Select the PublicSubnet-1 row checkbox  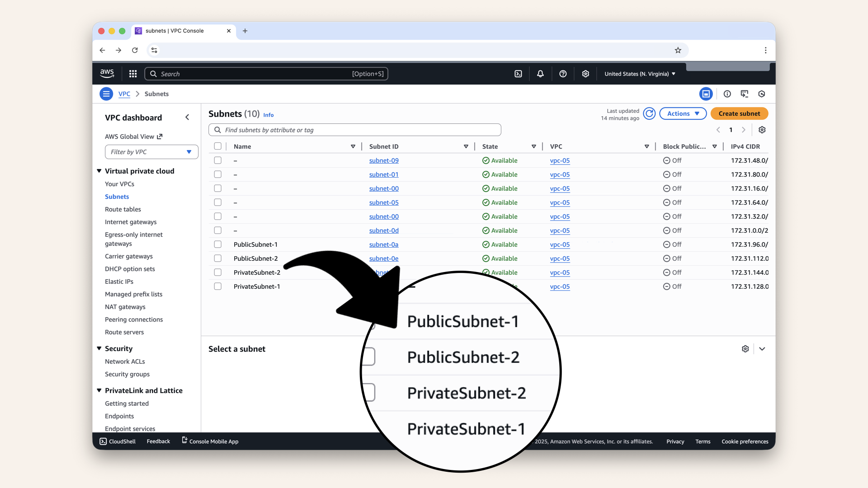[218, 244]
